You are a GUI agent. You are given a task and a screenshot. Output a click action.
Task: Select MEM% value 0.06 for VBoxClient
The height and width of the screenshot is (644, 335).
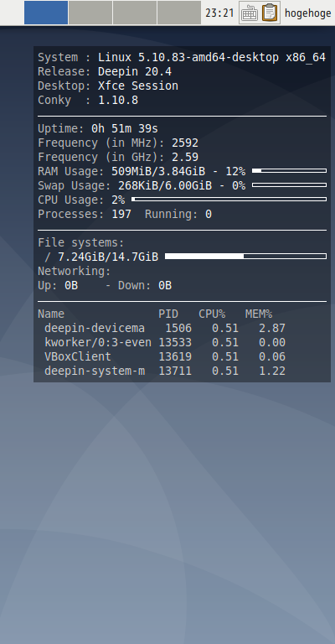272,356
